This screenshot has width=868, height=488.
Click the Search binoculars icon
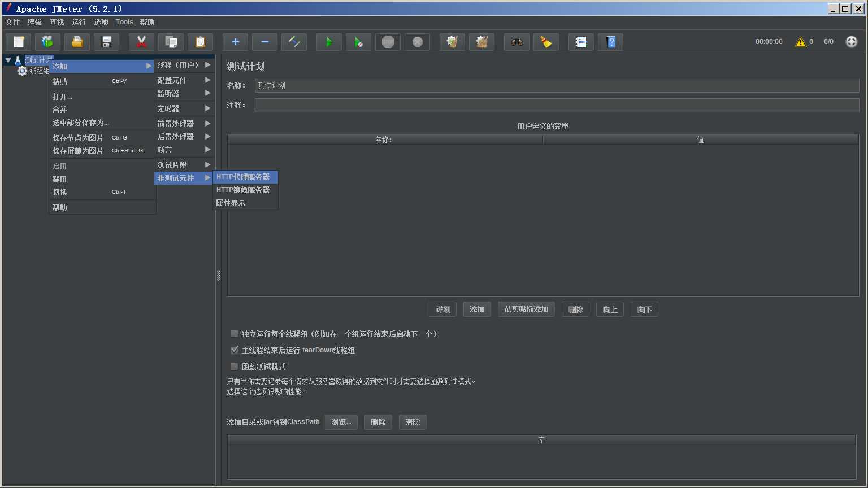point(517,42)
